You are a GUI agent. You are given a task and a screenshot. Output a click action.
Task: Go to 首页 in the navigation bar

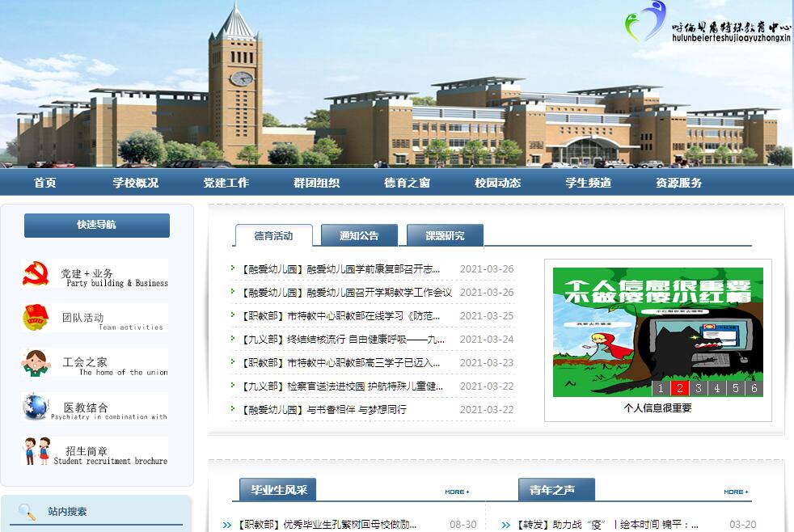coord(45,183)
